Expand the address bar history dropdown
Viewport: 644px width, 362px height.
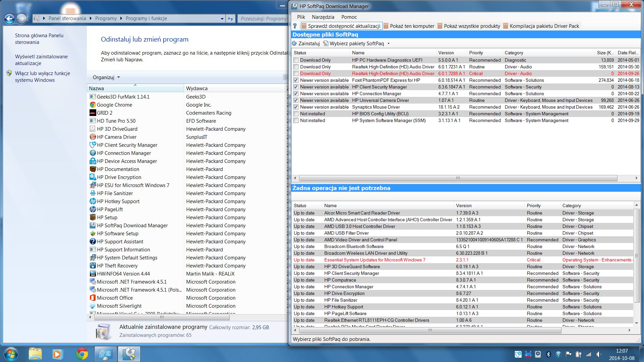[222, 19]
